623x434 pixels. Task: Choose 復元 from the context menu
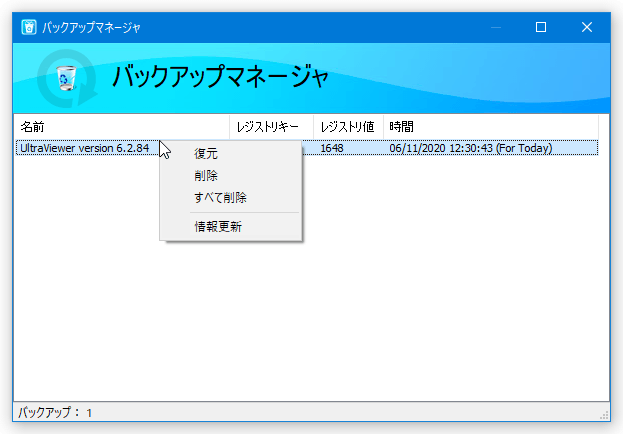coord(231,153)
